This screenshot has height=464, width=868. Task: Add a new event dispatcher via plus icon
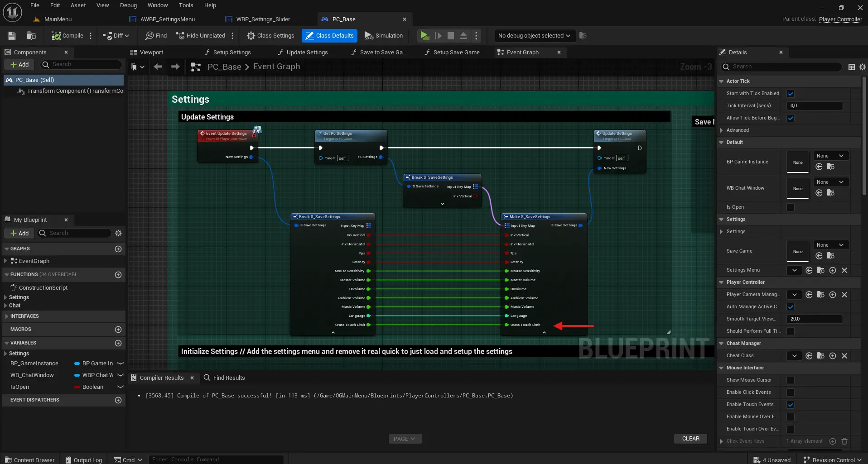pos(118,400)
